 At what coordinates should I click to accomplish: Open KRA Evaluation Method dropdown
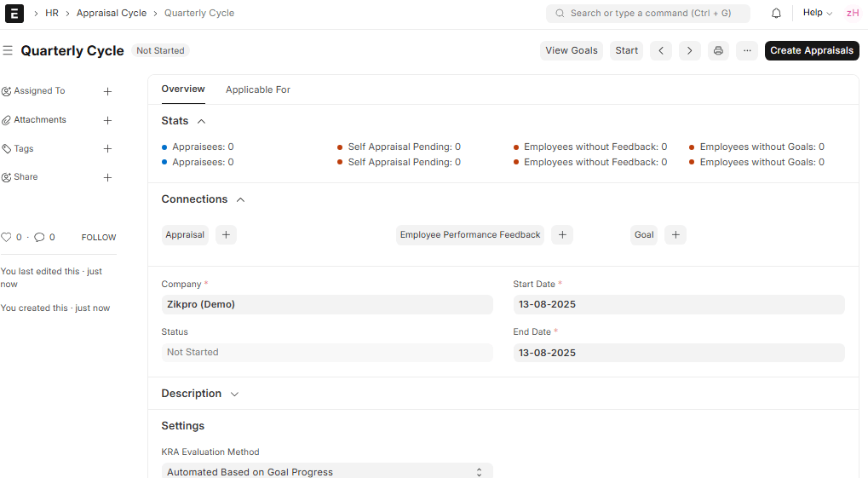pos(327,471)
